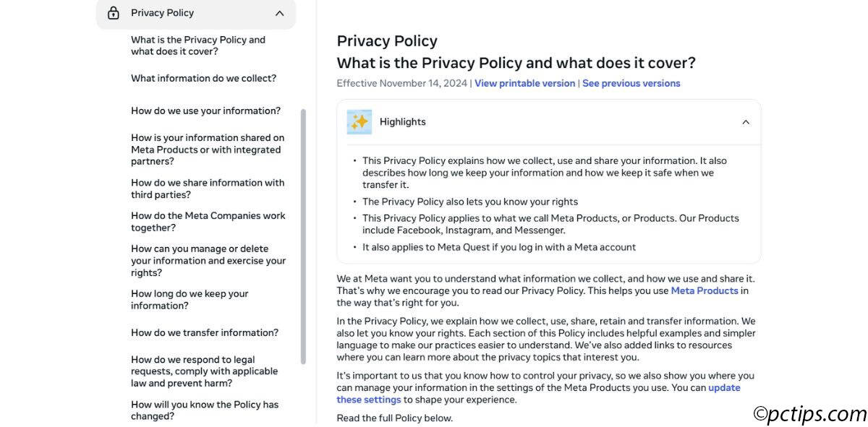868x427 pixels.
Task: Go to How do we share information with third parties
Action: pyautogui.click(x=208, y=189)
